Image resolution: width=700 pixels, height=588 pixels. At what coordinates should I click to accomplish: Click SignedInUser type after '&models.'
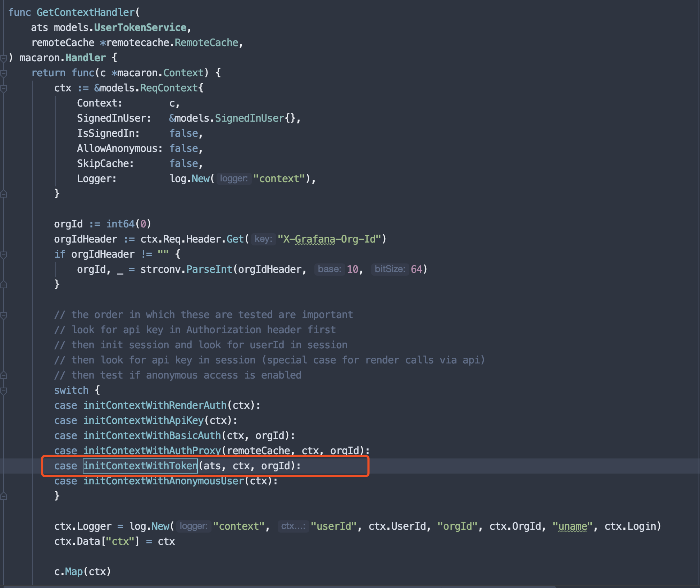click(x=250, y=118)
